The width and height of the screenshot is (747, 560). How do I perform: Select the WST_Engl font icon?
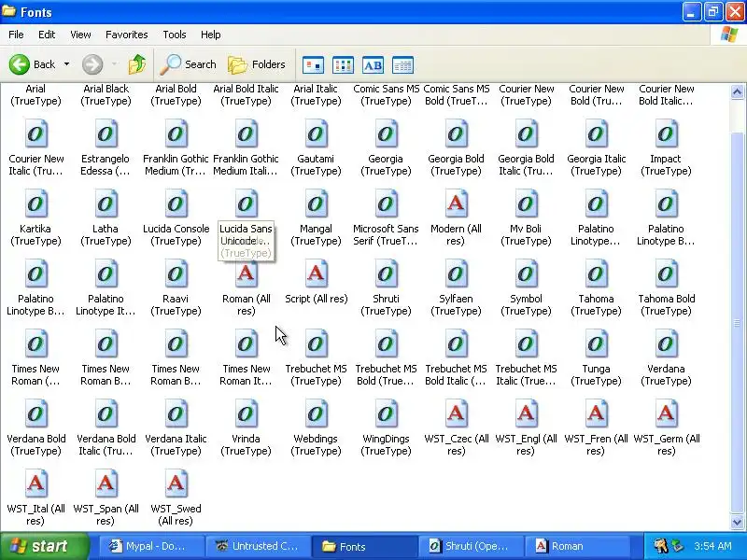(x=526, y=413)
